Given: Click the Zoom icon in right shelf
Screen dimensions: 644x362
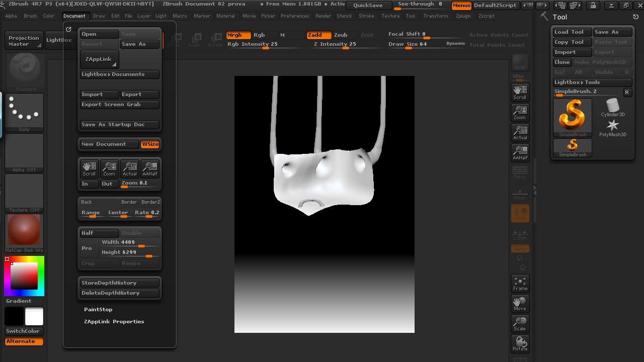Looking at the screenshot, I should coord(520,113).
